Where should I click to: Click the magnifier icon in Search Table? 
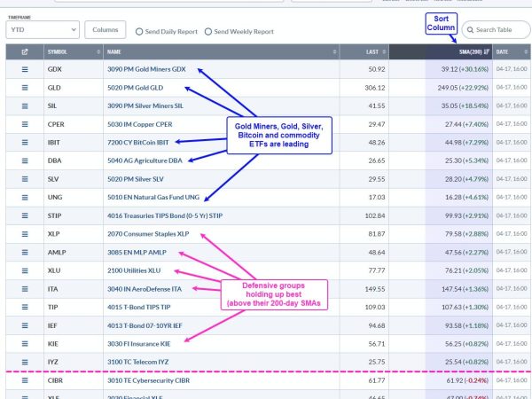[470, 30]
